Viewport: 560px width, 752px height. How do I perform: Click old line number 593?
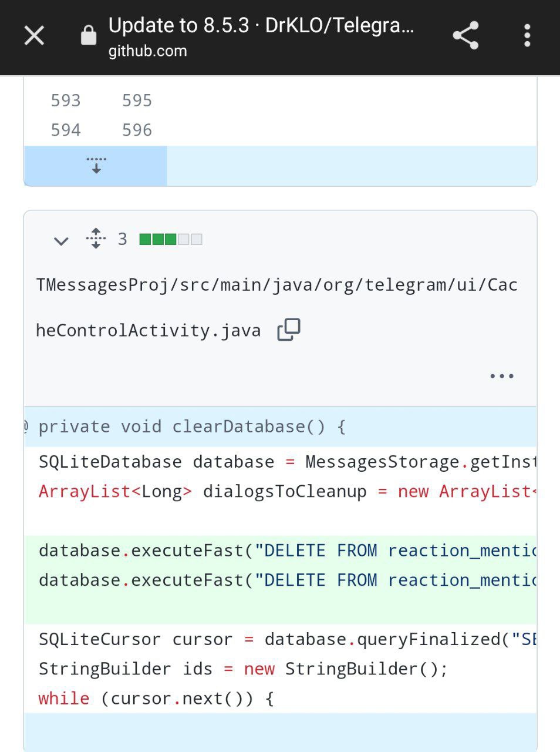pos(65,100)
